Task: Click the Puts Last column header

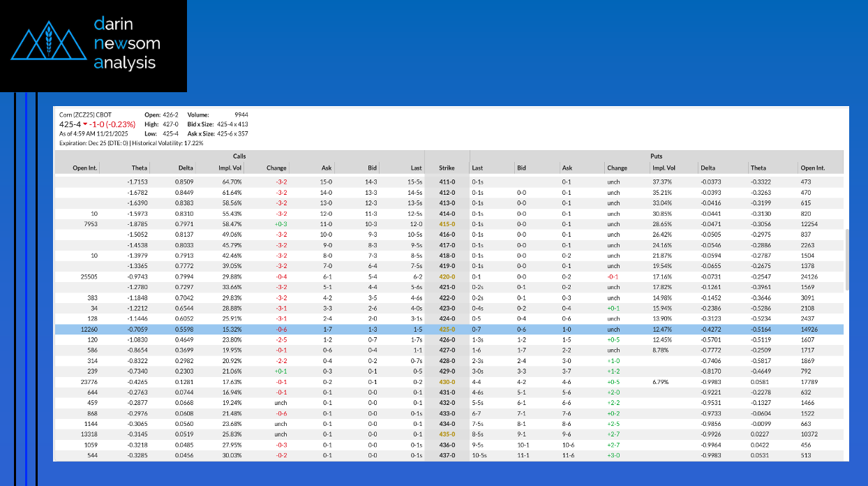Action: click(x=477, y=168)
